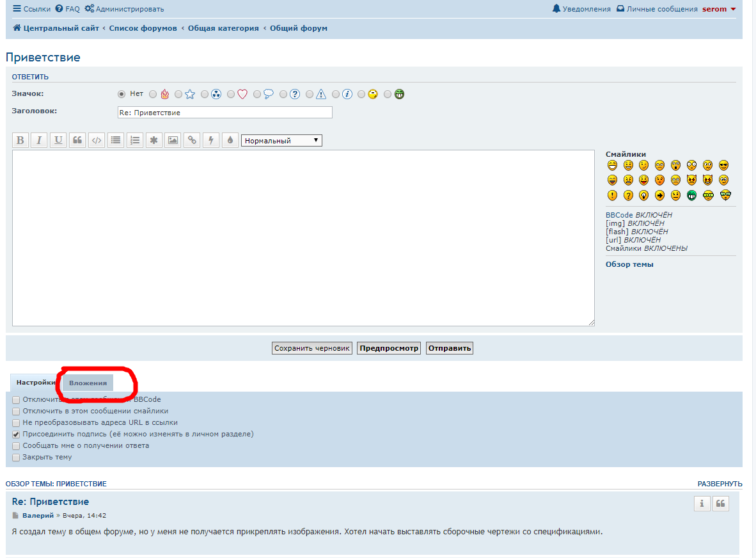The height and width of the screenshot is (558, 756).
Task: Open the font colour picker button
Action: coord(230,141)
